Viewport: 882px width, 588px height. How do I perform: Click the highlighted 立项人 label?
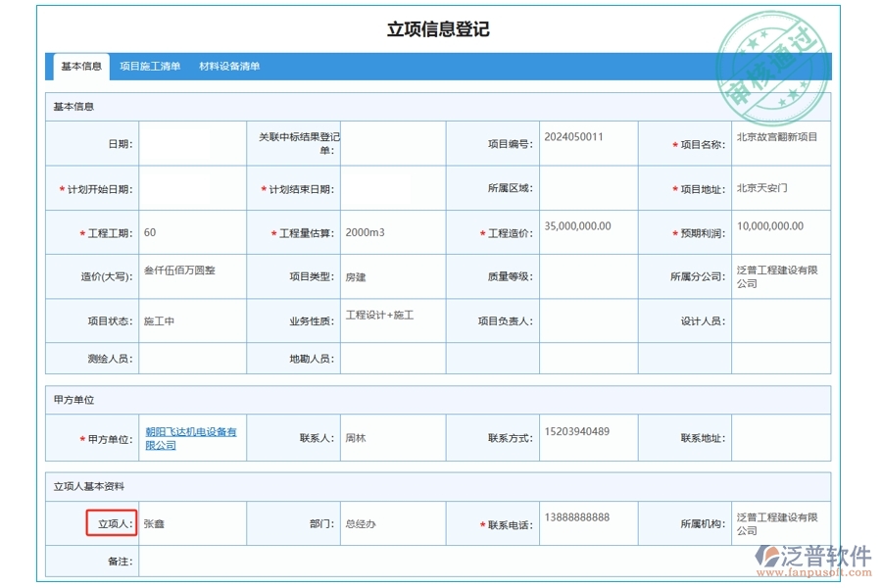(112, 522)
